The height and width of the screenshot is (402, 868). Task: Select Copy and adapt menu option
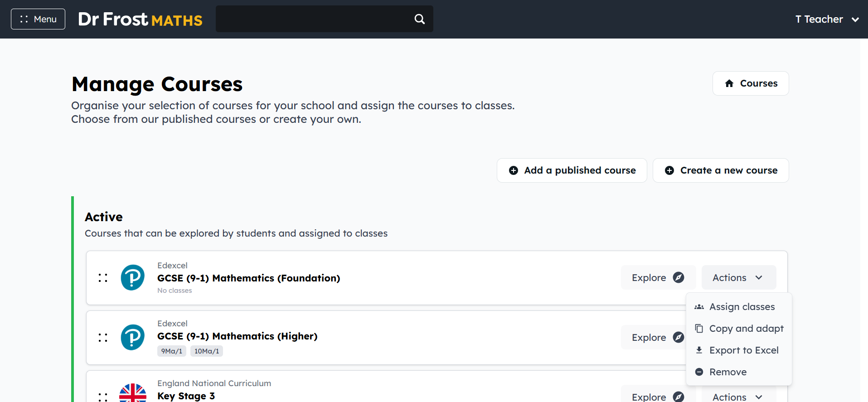739,329
